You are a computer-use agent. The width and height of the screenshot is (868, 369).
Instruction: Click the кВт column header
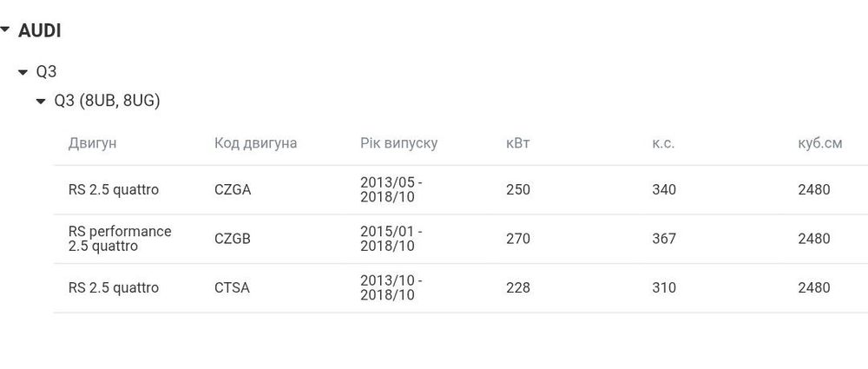(x=517, y=143)
